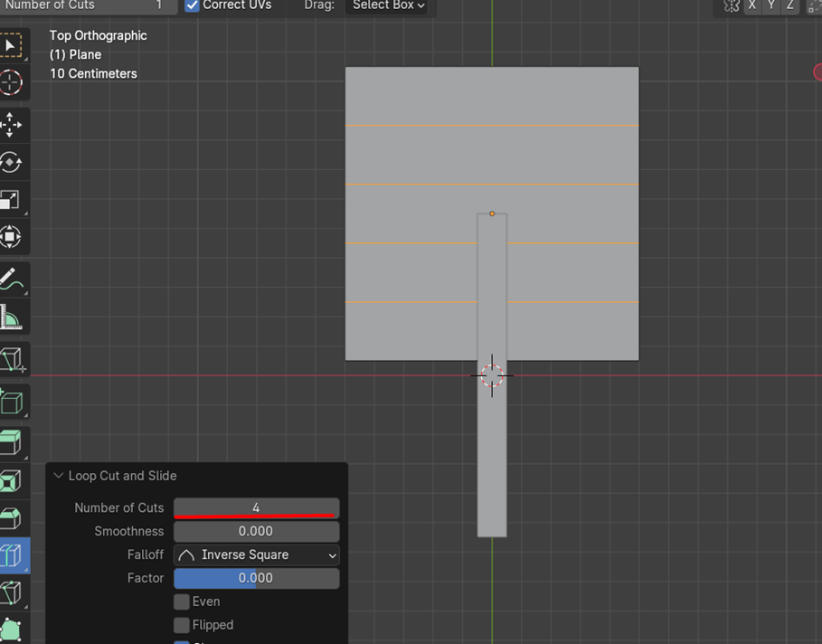The height and width of the screenshot is (644, 822).
Task: Toggle the Y mirror axis button
Action: coord(770,5)
